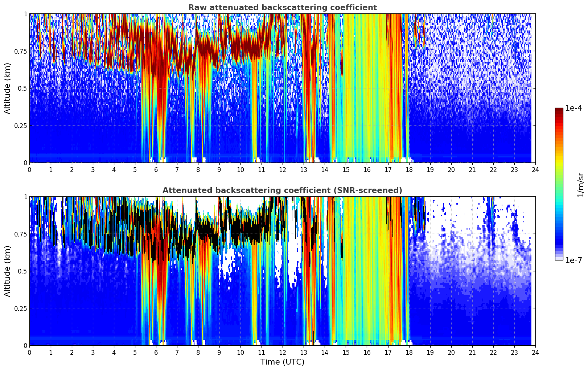
Task: Click the '0.75' altitude tick of the SNR-screened plot
Action: 21,234
